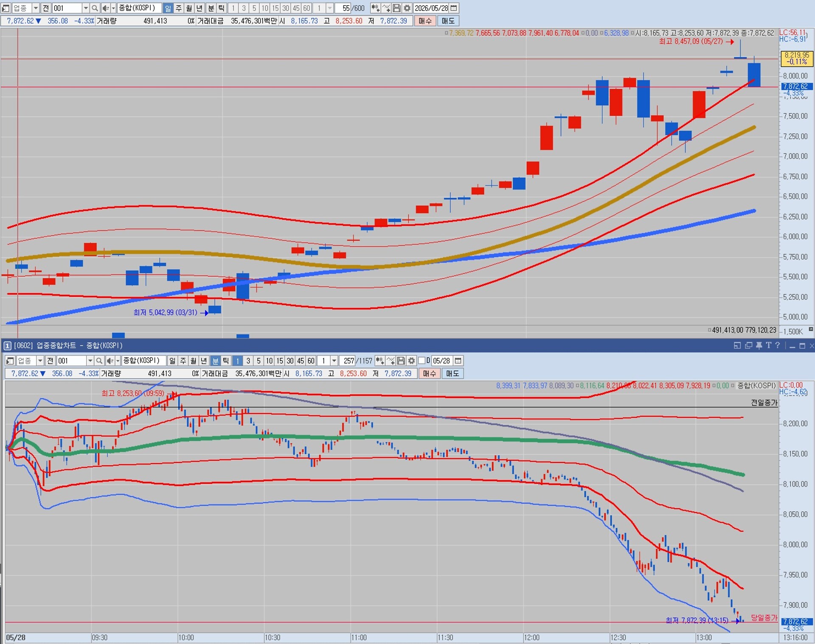Screen dimensions: 815x644
Task: Click the 최고 8,253.60 (09:59) label
Action: 133,393
